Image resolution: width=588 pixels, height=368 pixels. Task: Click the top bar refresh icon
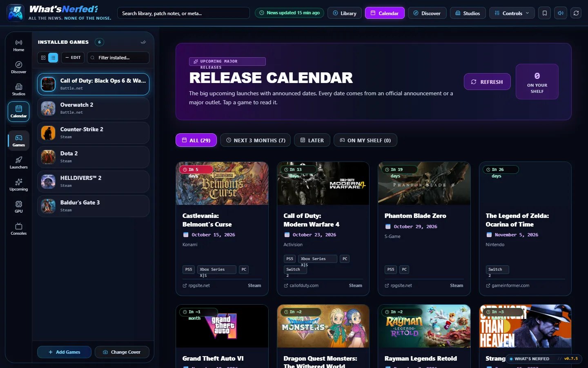[x=576, y=13]
